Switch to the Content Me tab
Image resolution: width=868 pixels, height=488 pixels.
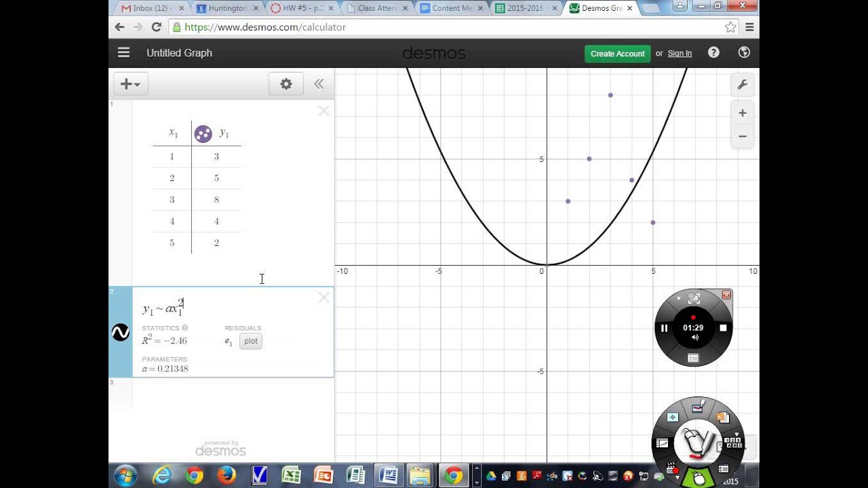(450, 8)
